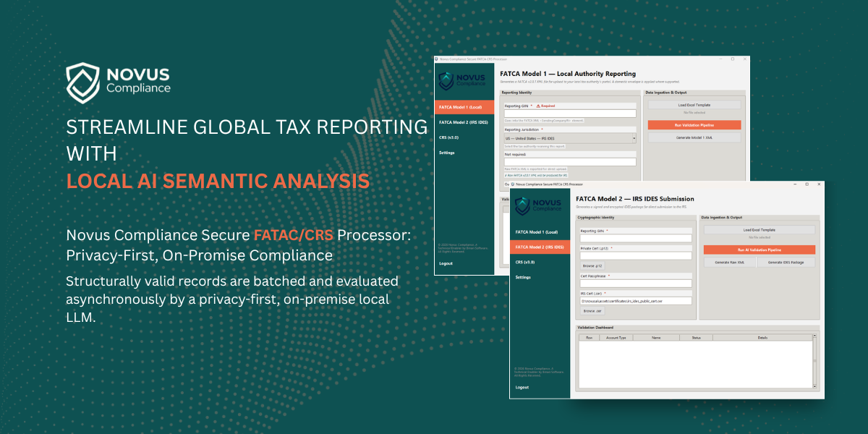Close the front FATCA Model 2 window
The width and height of the screenshot is (868, 434).
point(819,184)
